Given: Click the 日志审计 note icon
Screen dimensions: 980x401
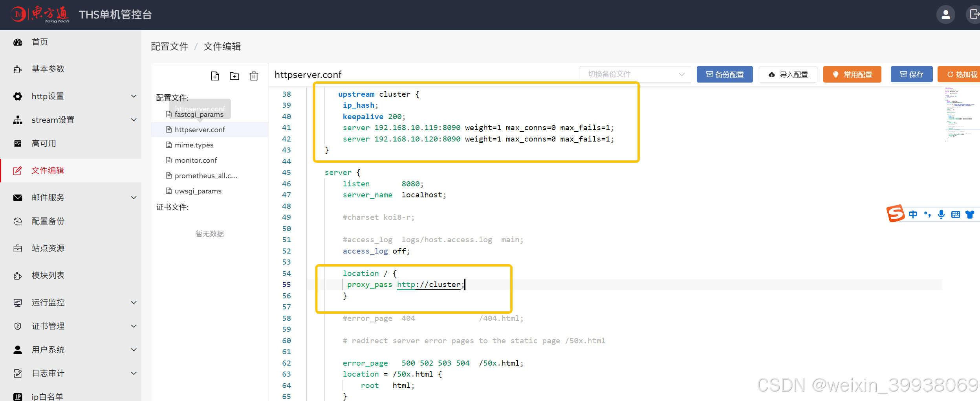Looking at the screenshot, I should coord(18,373).
